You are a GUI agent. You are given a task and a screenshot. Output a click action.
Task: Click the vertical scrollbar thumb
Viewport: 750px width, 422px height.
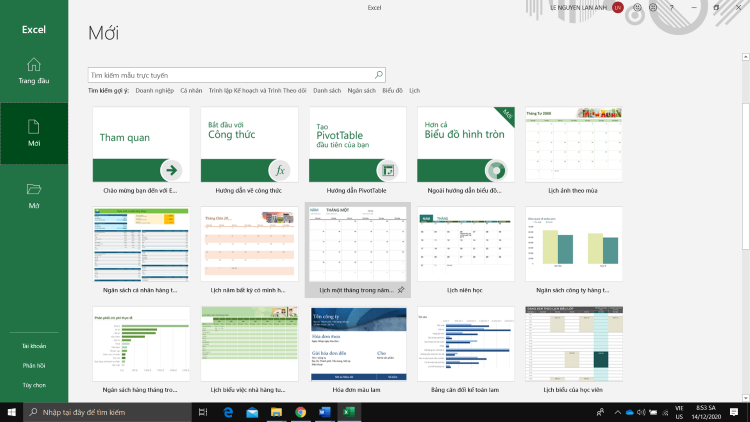tap(746, 176)
